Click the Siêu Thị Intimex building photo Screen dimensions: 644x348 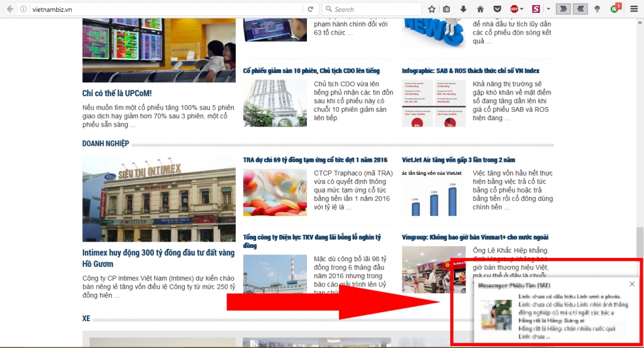point(159,199)
